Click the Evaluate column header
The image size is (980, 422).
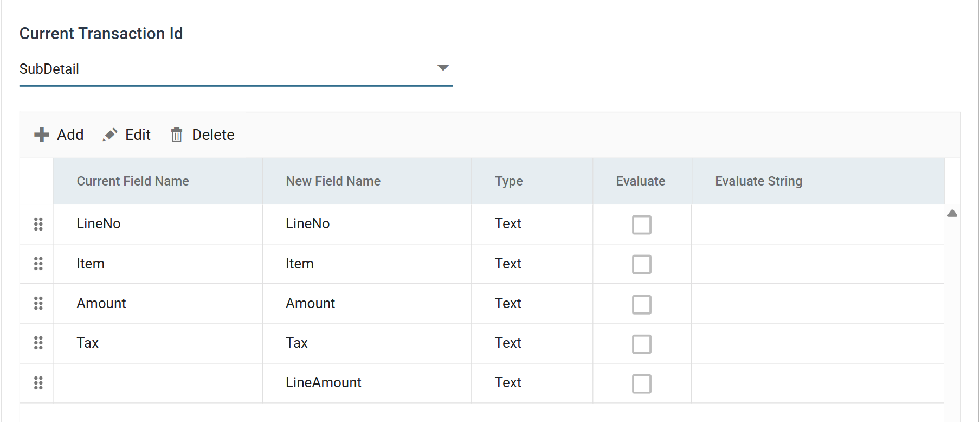tap(642, 181)
